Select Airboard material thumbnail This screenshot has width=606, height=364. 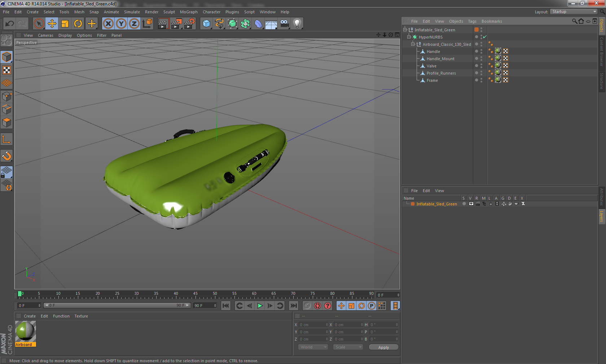pyautogui.click(x=26, y=332)
